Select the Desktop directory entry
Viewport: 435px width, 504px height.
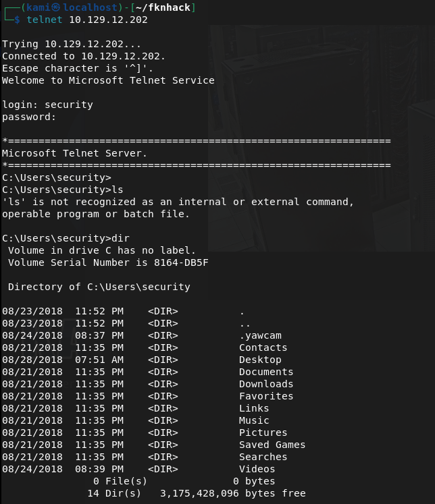pyautogui.click(x=260, y=360)
